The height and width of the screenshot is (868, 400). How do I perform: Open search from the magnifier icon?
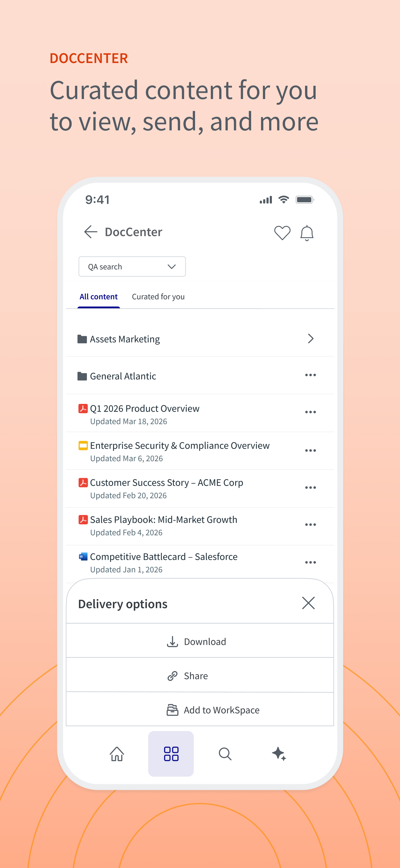click(x=225, y=754)
